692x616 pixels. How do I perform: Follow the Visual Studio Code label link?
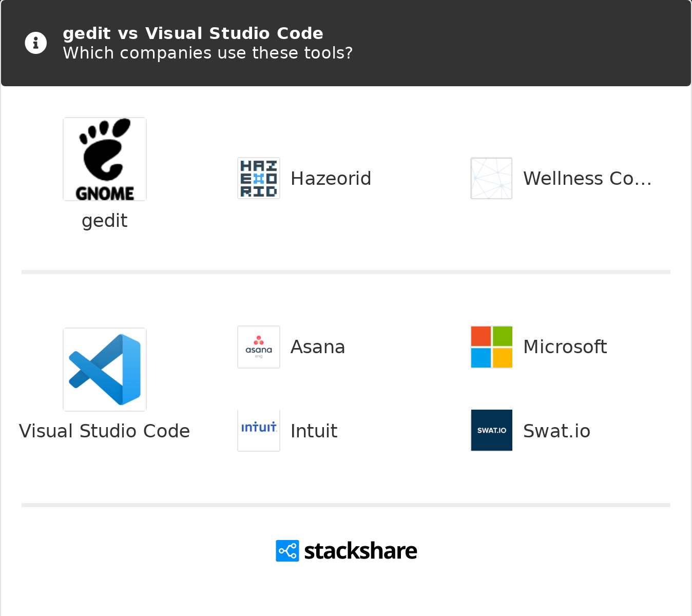(x=105, y=431)
